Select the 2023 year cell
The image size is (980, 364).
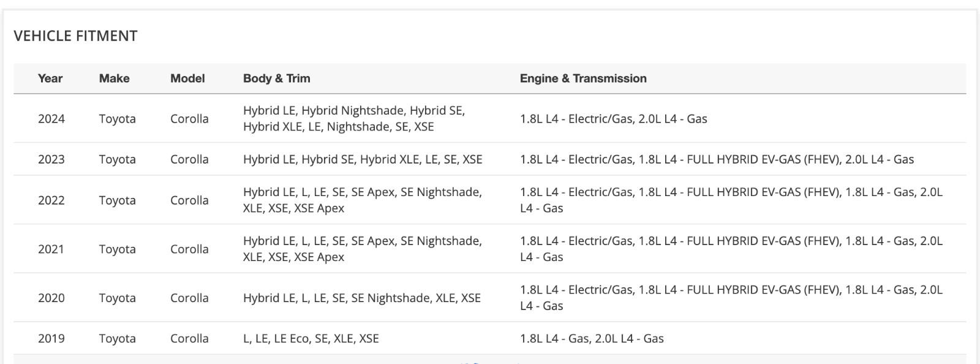(x=51, y=159)
